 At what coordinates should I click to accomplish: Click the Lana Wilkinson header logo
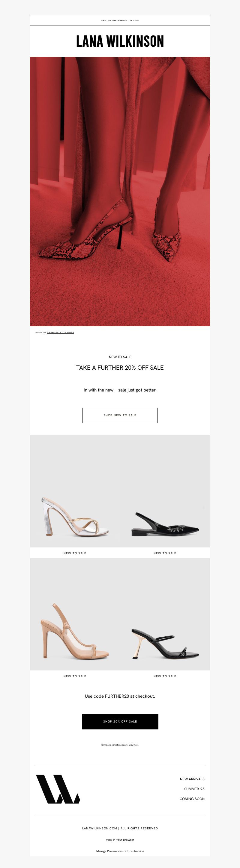[120, 41]
